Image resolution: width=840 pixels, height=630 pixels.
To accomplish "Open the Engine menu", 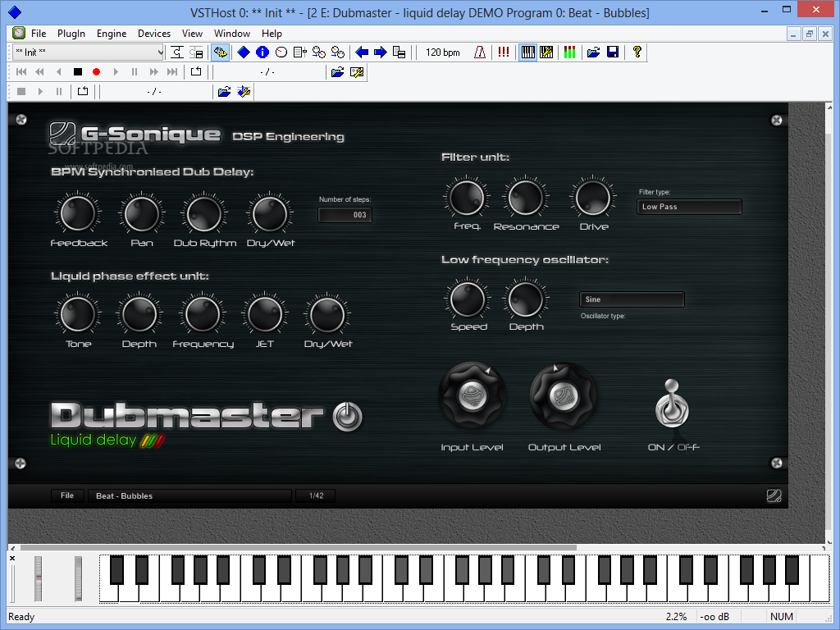I will [x=112, y=33].
